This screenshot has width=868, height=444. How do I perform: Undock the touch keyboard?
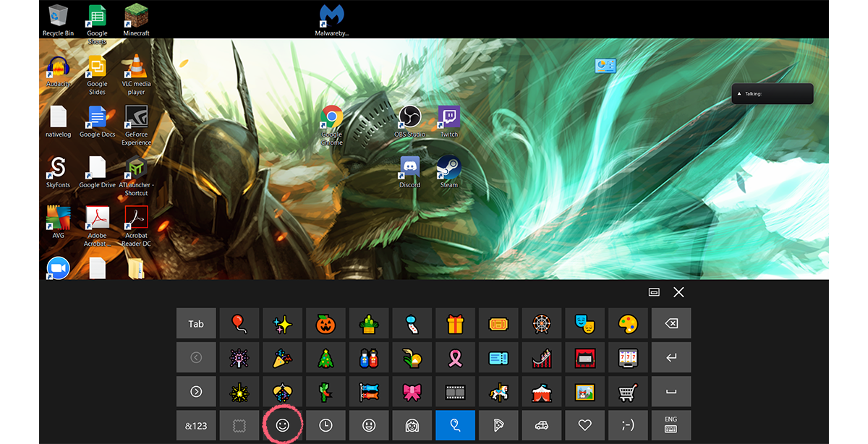pos(654,292)
